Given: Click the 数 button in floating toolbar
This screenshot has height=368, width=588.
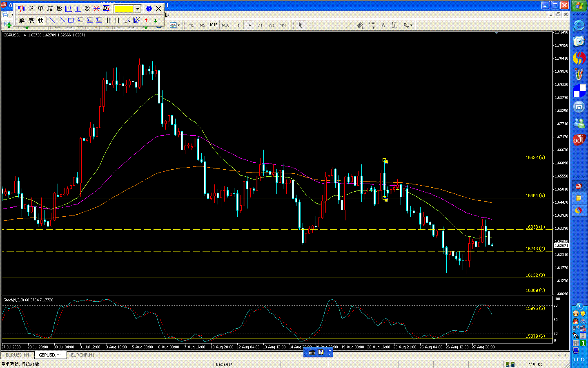Looking at the screenshot, I should coord(87,9).
